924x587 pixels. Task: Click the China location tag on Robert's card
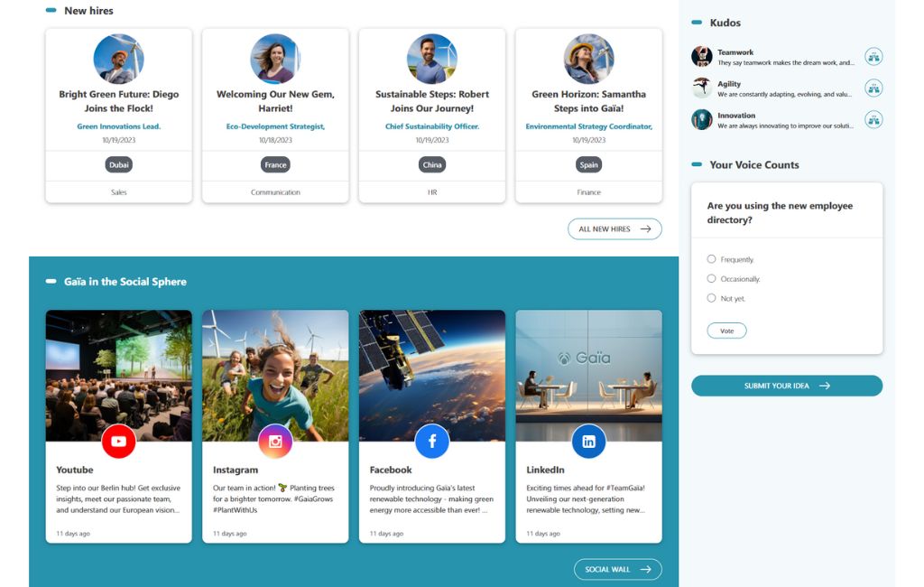[x=432, y=165]
